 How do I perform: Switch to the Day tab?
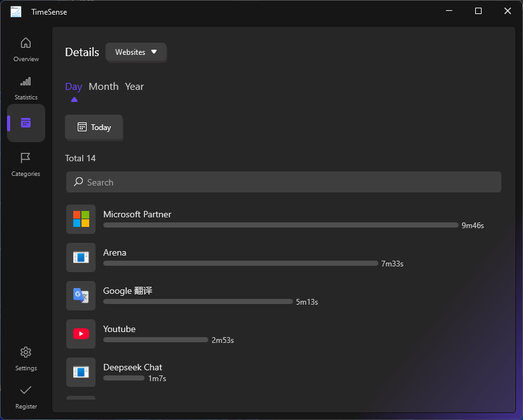click(x=74, y=87)
